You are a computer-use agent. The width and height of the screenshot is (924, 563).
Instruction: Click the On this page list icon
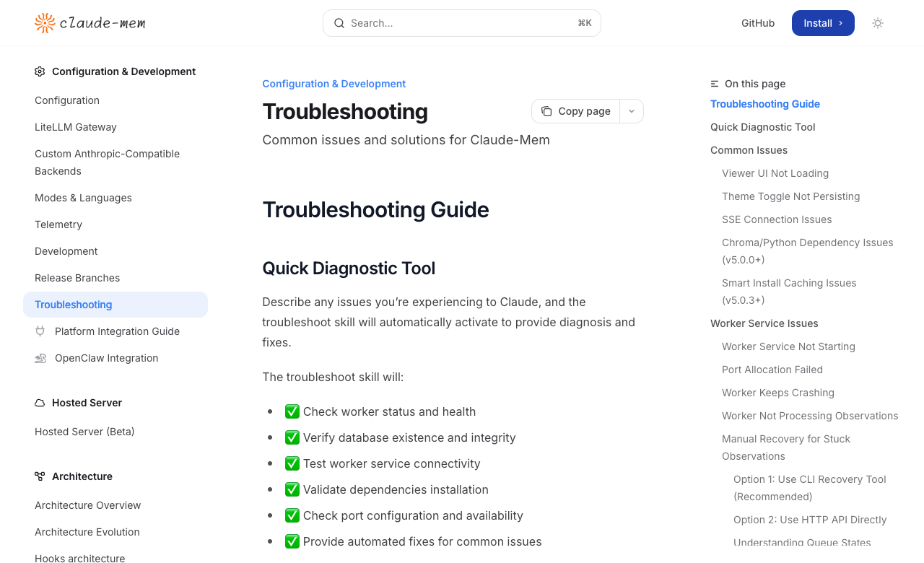pos(715,84)
